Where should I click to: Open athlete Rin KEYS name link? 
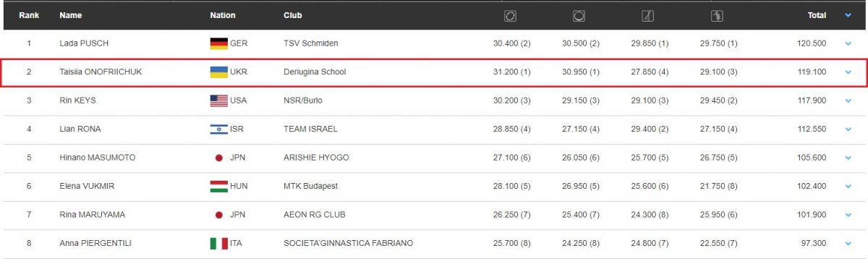pos(77,101)
